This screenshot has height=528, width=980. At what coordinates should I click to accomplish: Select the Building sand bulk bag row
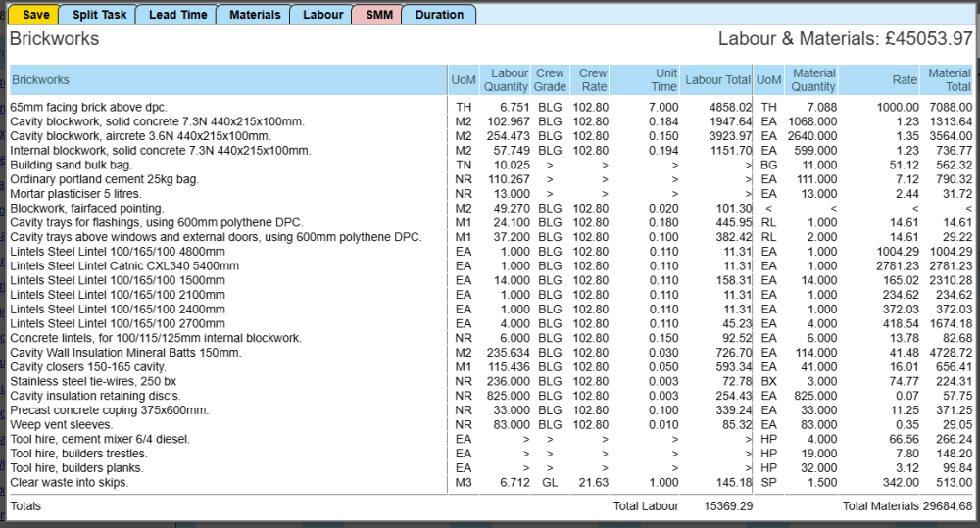pyautogui.click(x=71, y=165)
